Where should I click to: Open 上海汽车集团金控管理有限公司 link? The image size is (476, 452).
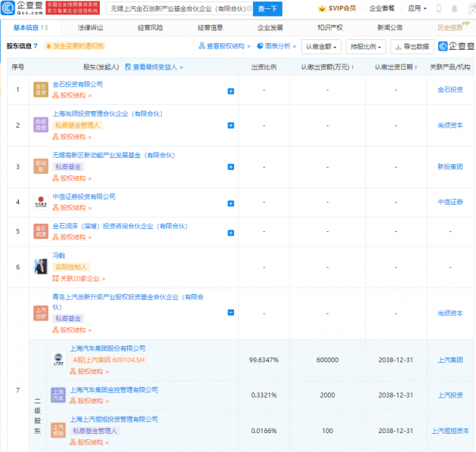114,390
